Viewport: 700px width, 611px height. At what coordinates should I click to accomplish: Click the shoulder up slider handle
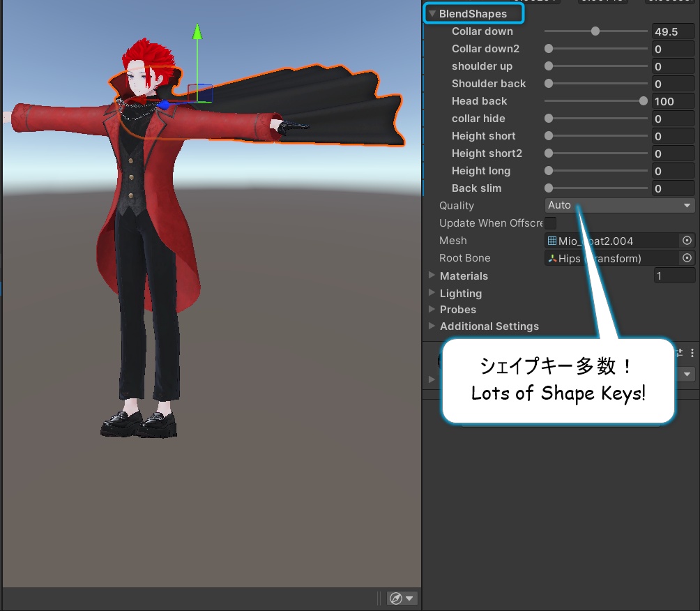point(549,66)
